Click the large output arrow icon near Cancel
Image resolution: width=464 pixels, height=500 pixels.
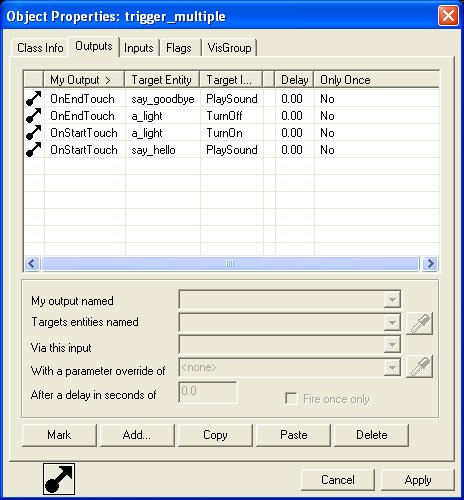pos(59,479)
